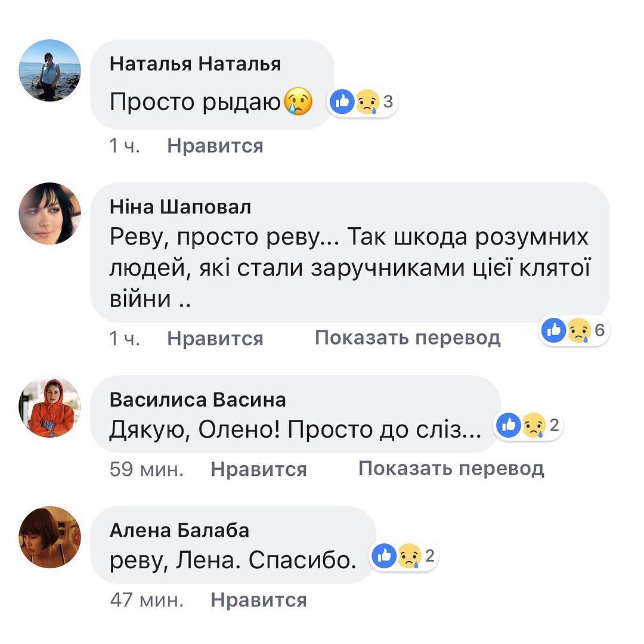Screen dimensions: 644x644
Task: Show translation of Ніна Шаповал's comment
Action: coord(407,338)
